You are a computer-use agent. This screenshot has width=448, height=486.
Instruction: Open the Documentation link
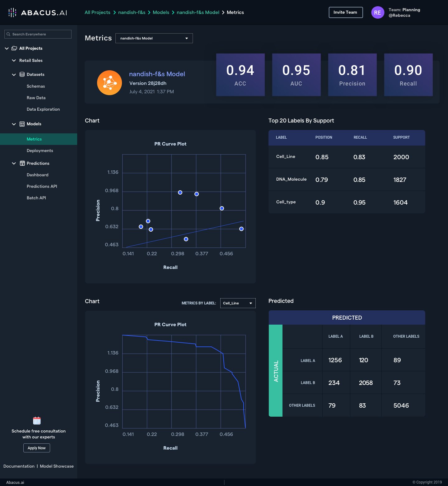(19, 466)
